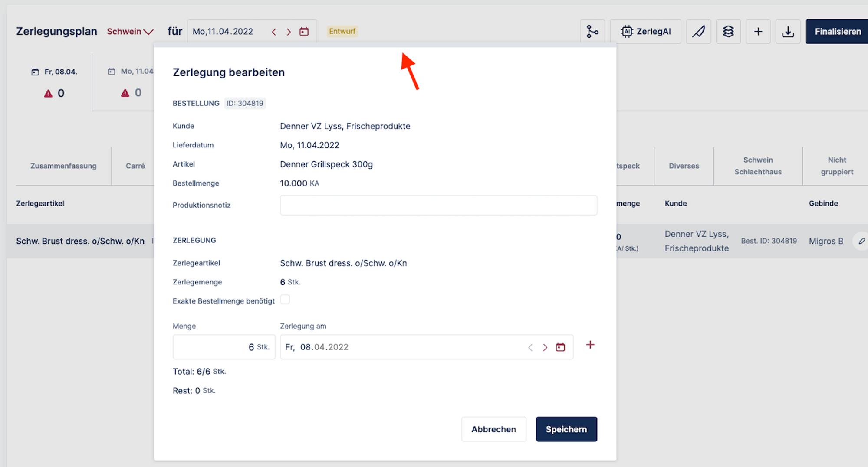Image resolution: width=868 pixels, height=467 pixels.
Task: Open calendar picker for Zerlegung am date
Action: pyautogui.click(x=560, y=347)
